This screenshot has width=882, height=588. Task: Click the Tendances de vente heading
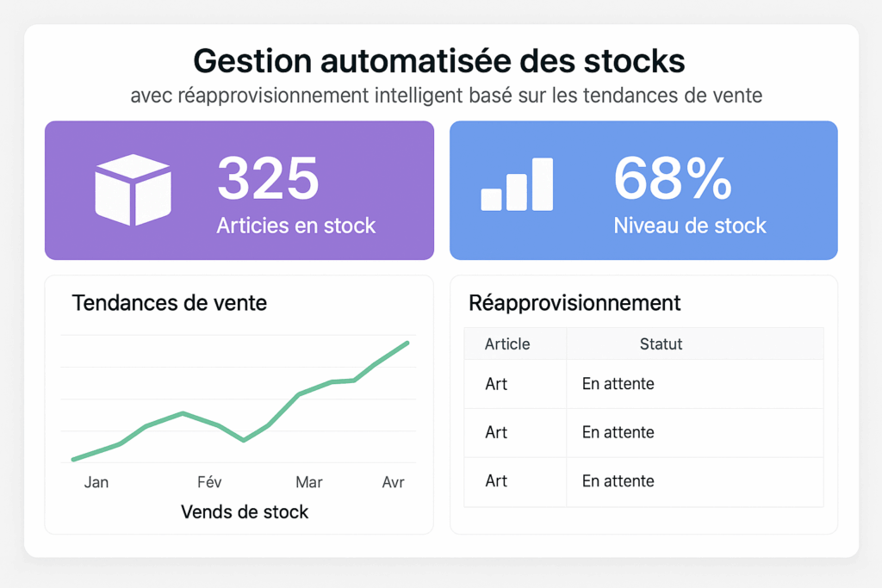(170, 303)
